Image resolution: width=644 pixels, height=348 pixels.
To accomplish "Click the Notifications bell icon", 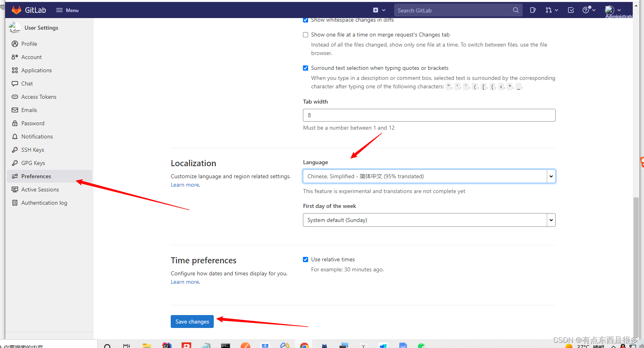I will [x=15, y=136].
